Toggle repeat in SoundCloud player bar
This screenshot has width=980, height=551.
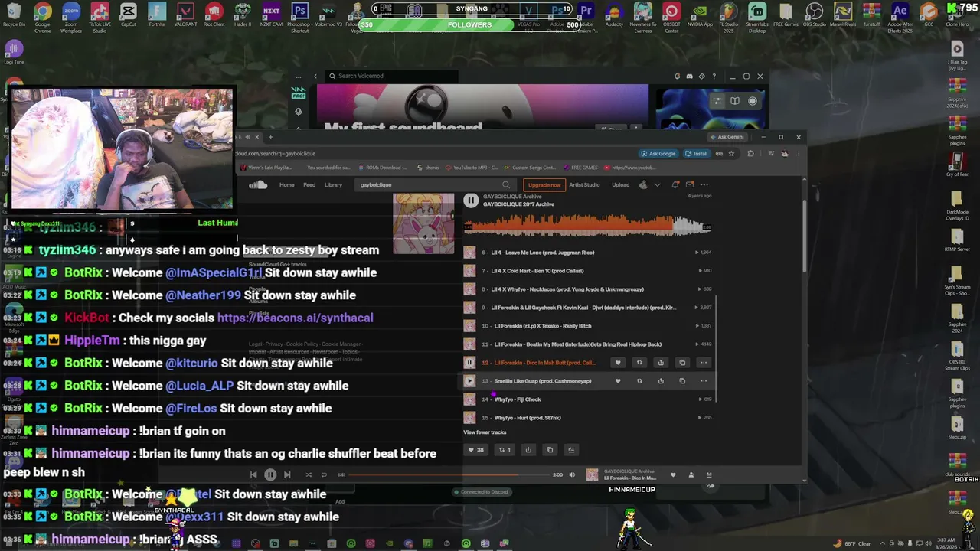point(324,474)
